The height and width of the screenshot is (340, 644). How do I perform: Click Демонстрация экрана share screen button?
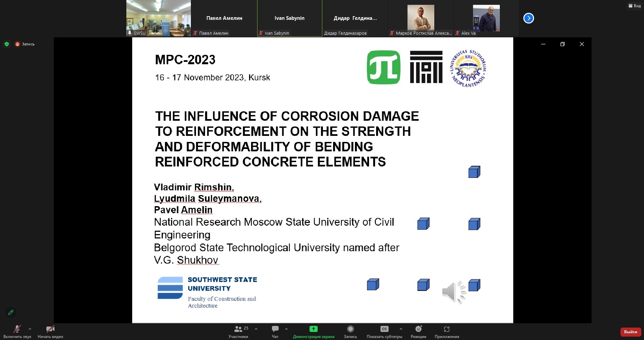pos(314,332)
